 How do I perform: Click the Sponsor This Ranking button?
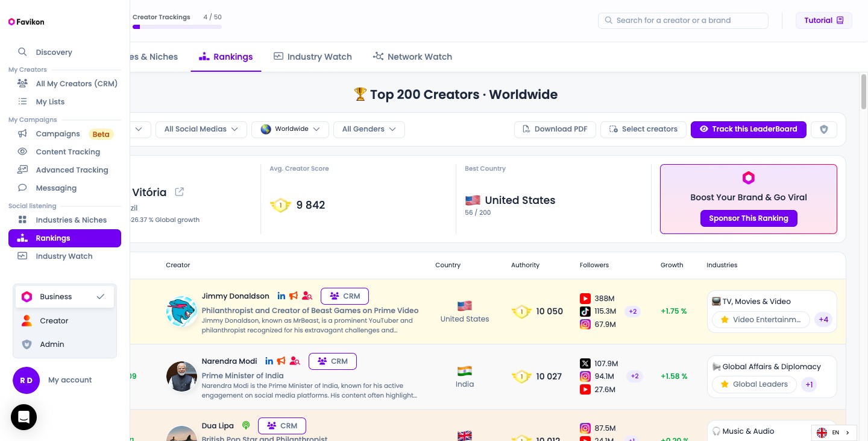[x=749, y=218]
